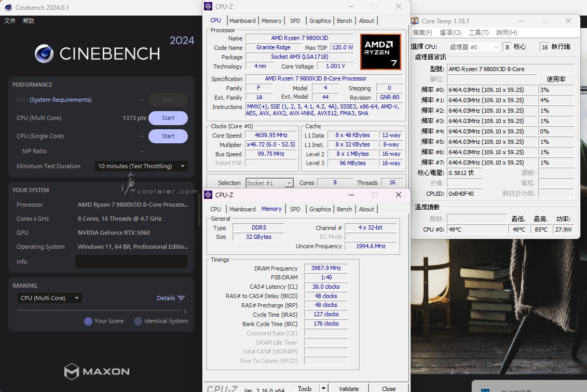Click the Identical System legend dot

pyautogui.click(x=138, y=321)
